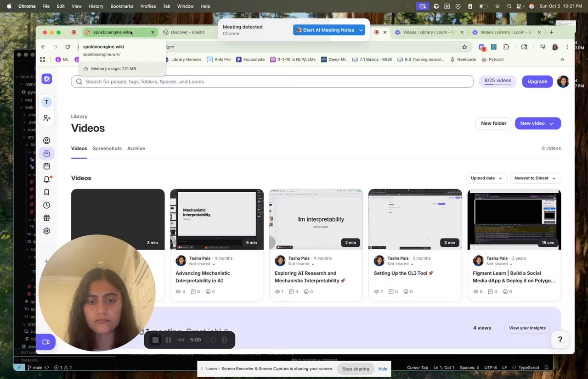Reload the page in Chrome
This screenshot has width=588, height=379.
[68, 47]
